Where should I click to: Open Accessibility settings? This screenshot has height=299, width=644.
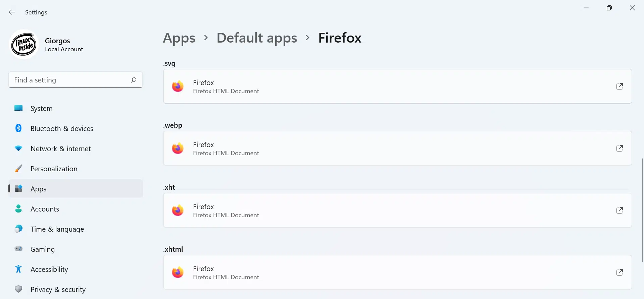[76, 269]
